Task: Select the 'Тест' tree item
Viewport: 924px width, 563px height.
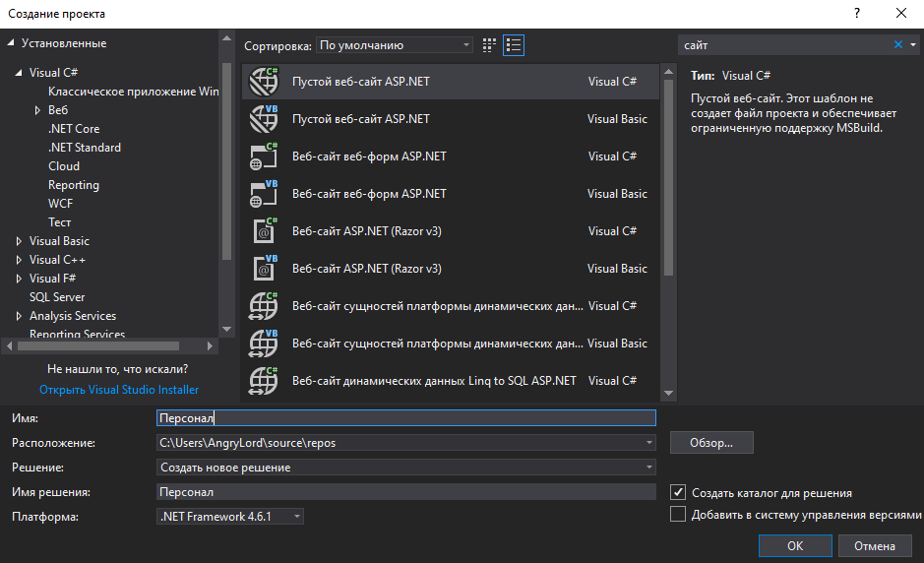Action: pyautogui.click(x=59, y=222)
